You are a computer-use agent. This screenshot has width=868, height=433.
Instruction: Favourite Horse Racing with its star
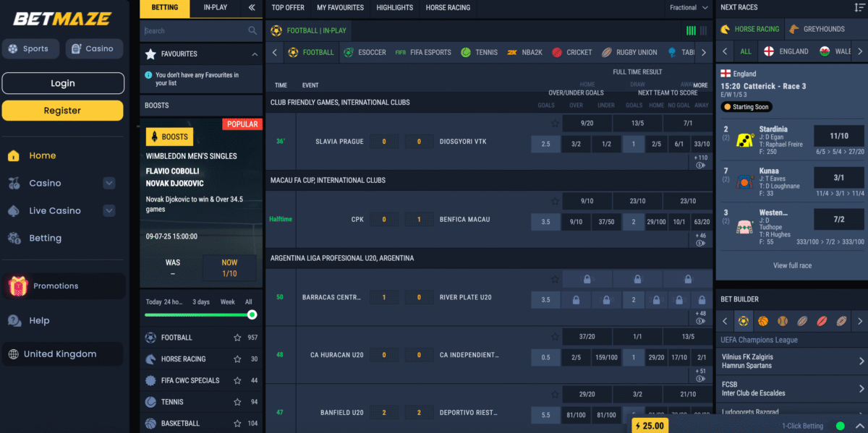tap(237, 359)
